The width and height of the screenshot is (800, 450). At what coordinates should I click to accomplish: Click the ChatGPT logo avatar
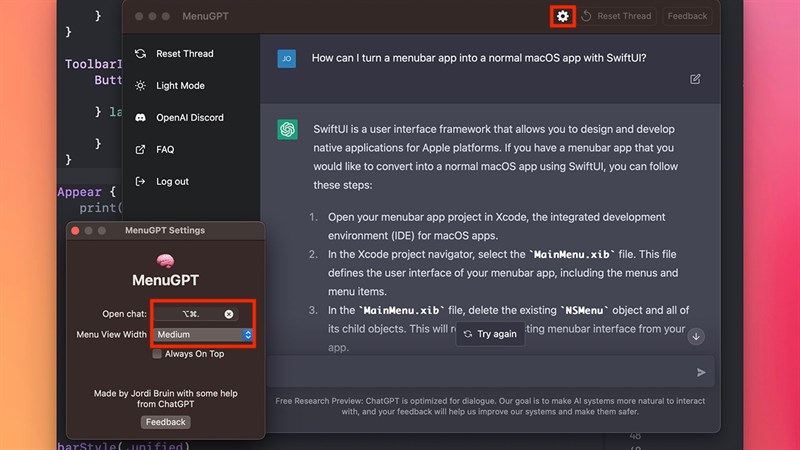click(287, 130)
